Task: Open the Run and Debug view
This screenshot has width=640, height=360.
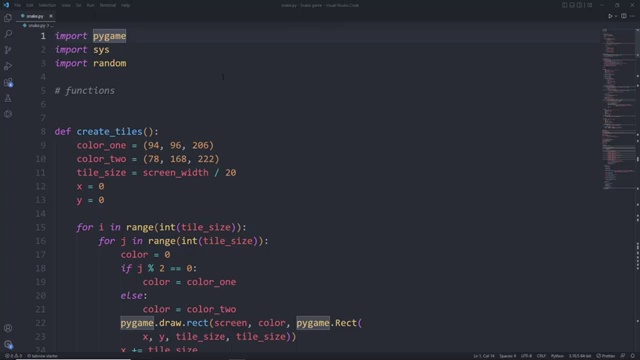Action: coord(8,66)
